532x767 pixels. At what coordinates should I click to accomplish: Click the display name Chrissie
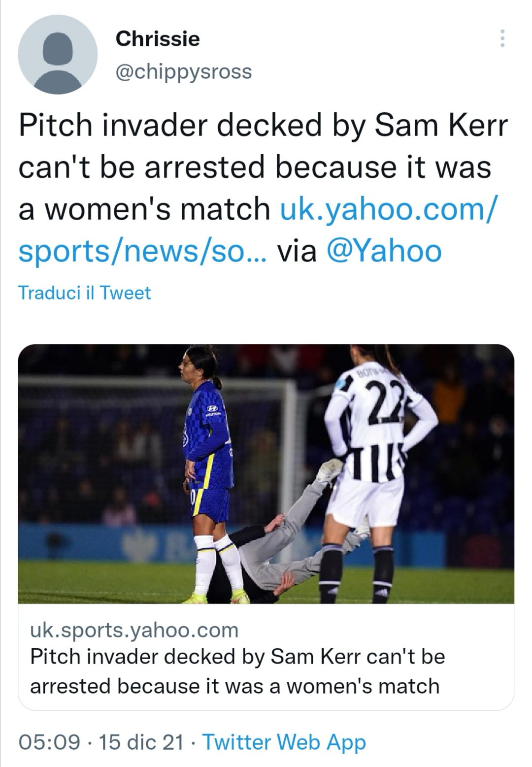(x=158, y=38)
